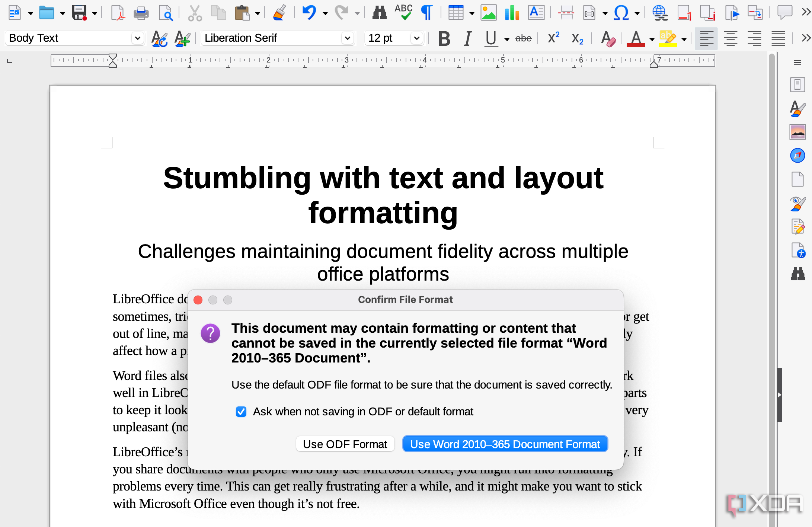
Task: Select the Italic formatting icon
Action: click(467, 38)
